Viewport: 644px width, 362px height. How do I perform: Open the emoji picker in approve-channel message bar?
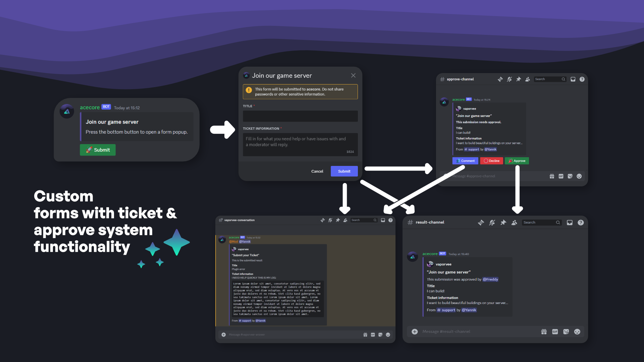[x=579, y=176]
